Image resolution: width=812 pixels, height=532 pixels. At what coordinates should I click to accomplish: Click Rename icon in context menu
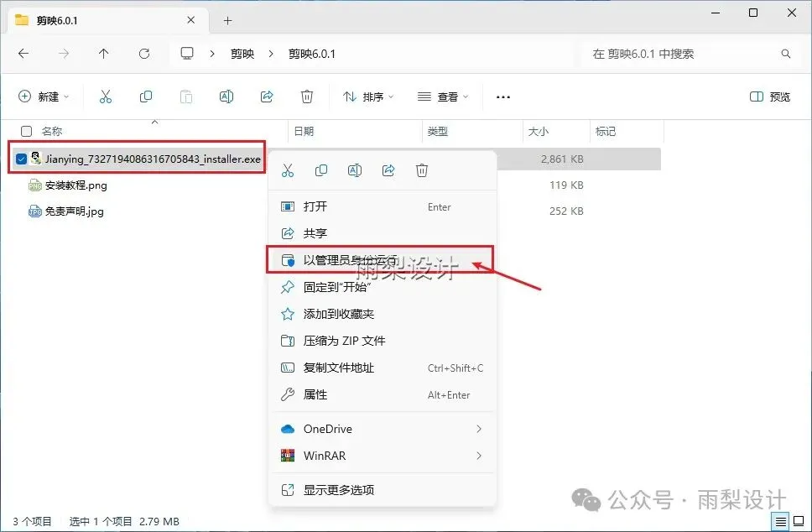355,170
